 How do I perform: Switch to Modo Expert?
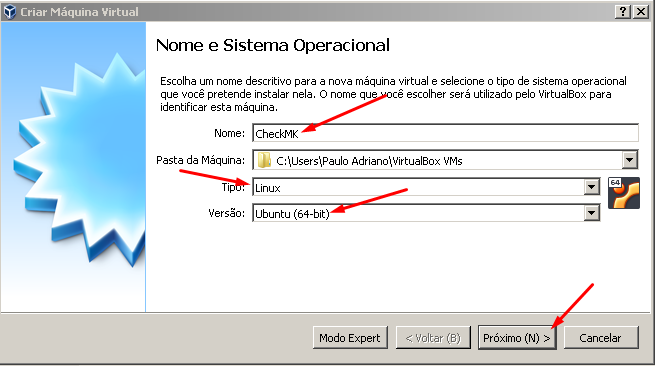click(x=350, y=338)
